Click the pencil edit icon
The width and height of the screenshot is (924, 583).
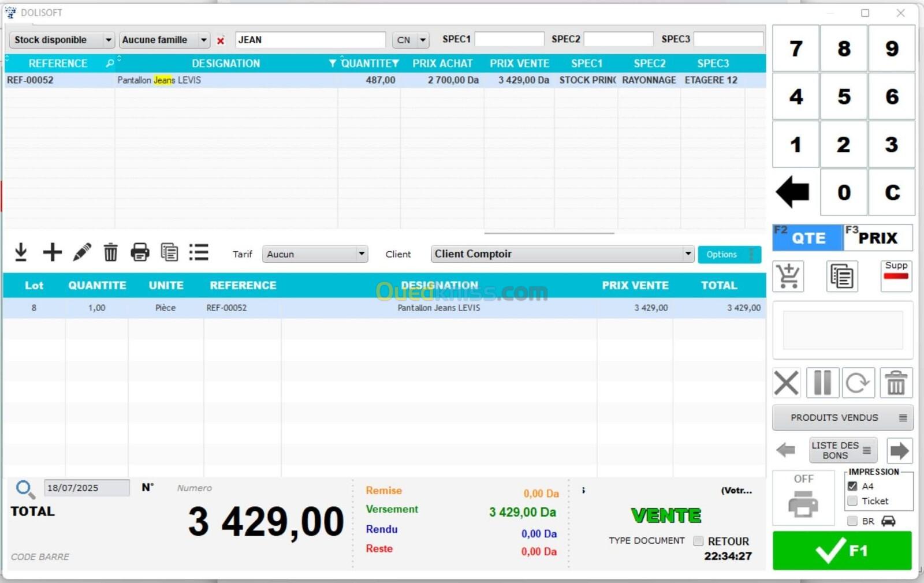82,252
